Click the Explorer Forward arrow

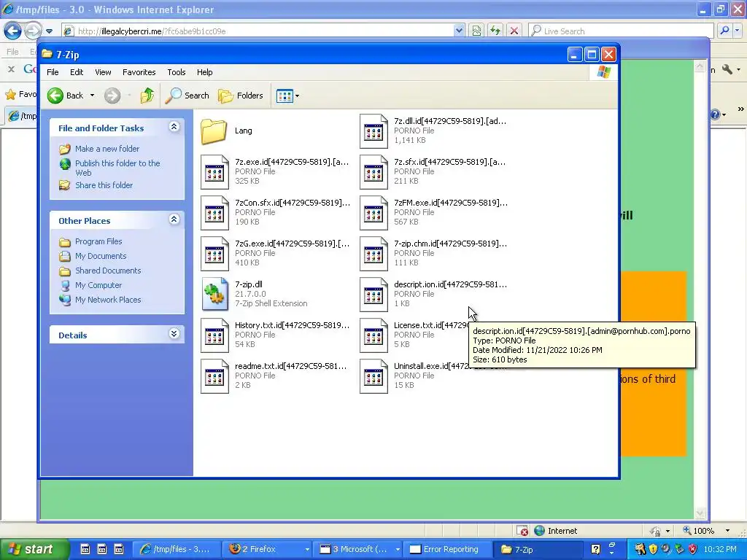tap(112, 96)
